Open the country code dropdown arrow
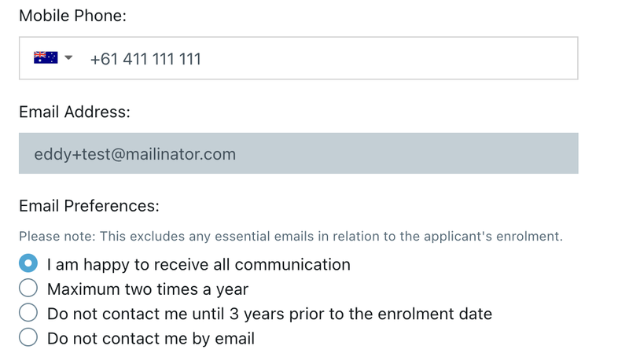The height and width of the screenshot is (364, 629). click(x=68, y=58)
